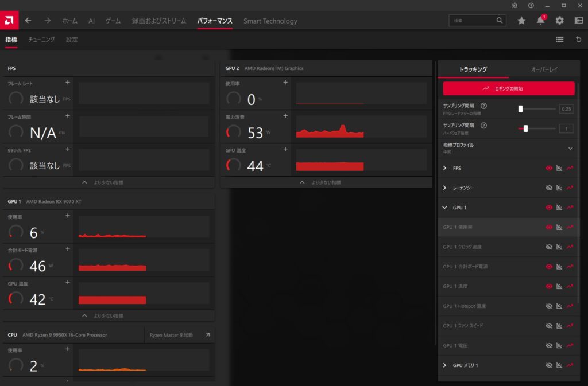Image resolution: width=588 pixels, height=386 pixels.
Task: Click the 検索 search field
Action: [x=473, y=21]
